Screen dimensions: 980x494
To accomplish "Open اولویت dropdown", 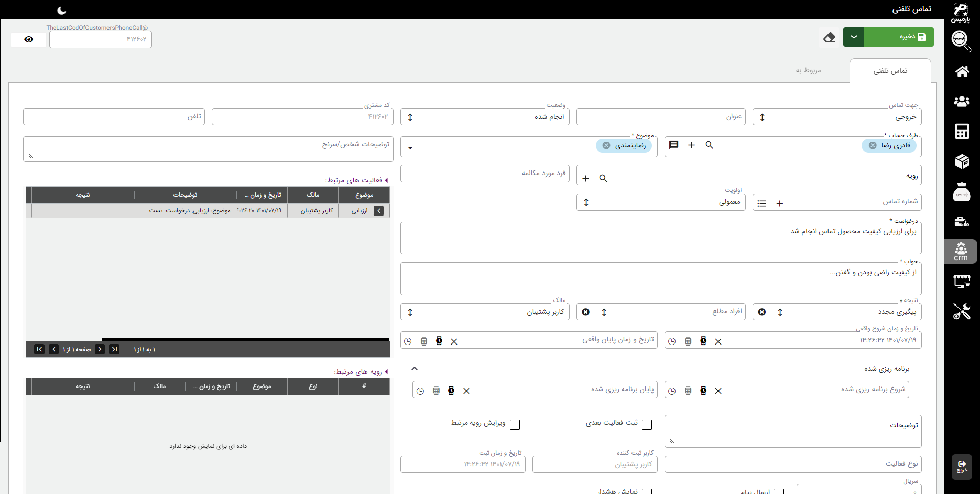I will click(x=586, y=202).
